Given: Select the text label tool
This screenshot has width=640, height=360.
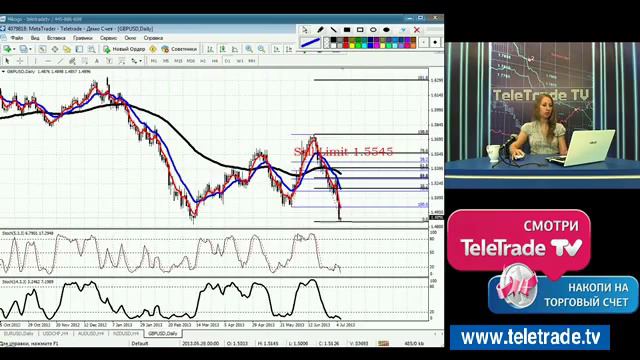Looking at the screenshot, I should click(x=109, y=61).
